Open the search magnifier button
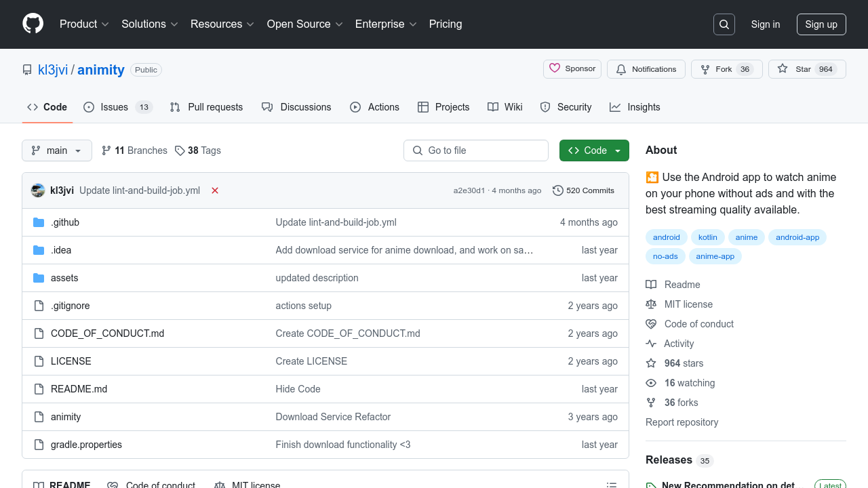868x488 pixels. [x=724, y=24]
